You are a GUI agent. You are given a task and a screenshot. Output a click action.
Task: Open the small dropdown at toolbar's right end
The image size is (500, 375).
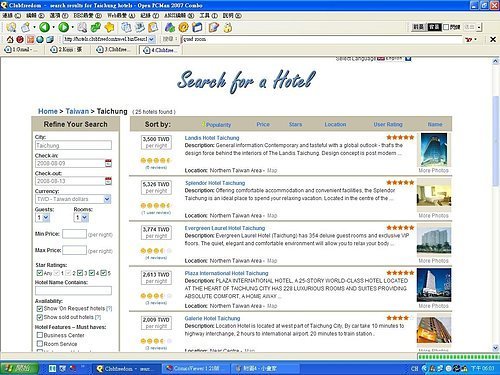coord(479,27)
